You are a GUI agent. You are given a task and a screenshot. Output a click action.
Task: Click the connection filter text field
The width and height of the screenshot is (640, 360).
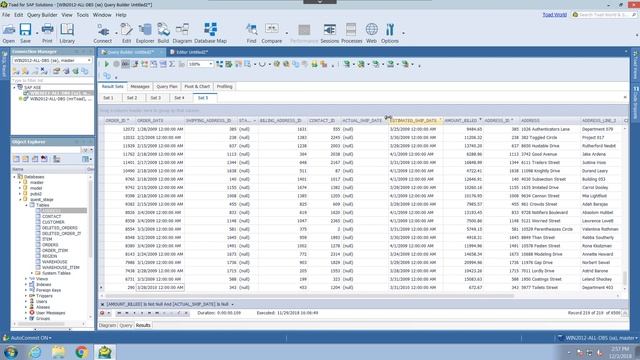[x=52, y=80]
